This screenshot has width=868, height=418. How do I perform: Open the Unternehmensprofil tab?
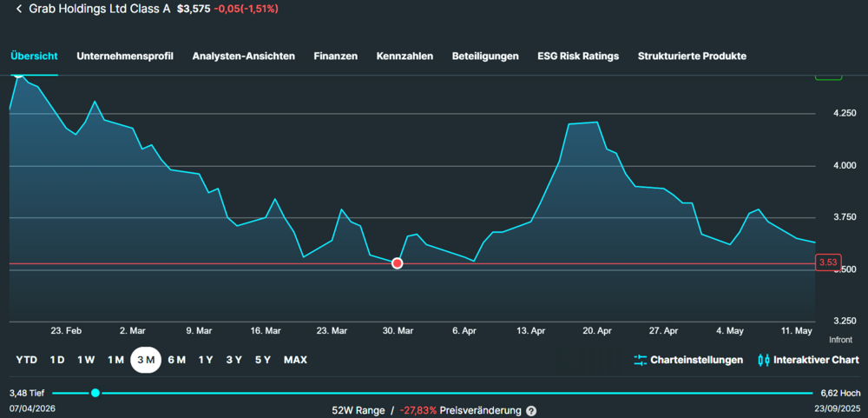tap(125, 56)
